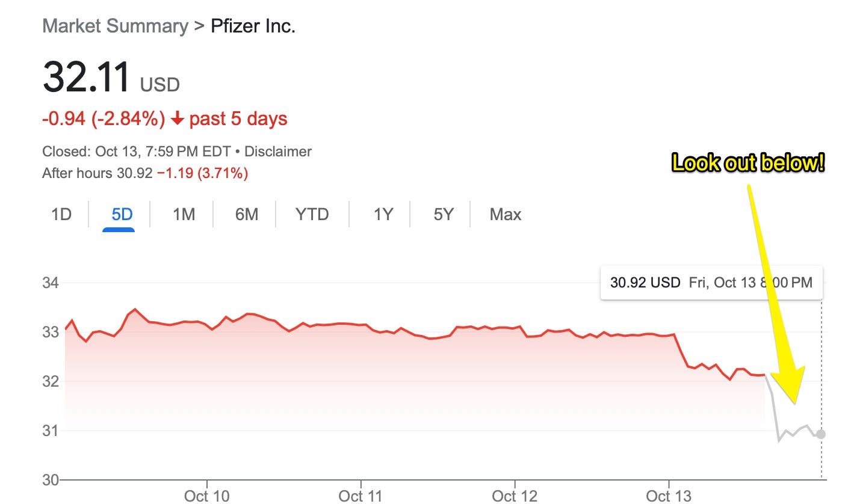The height and width of the screenshot is (504, 851).
Task: Switch to the 1Y chart view
Action: click(383, 214)
